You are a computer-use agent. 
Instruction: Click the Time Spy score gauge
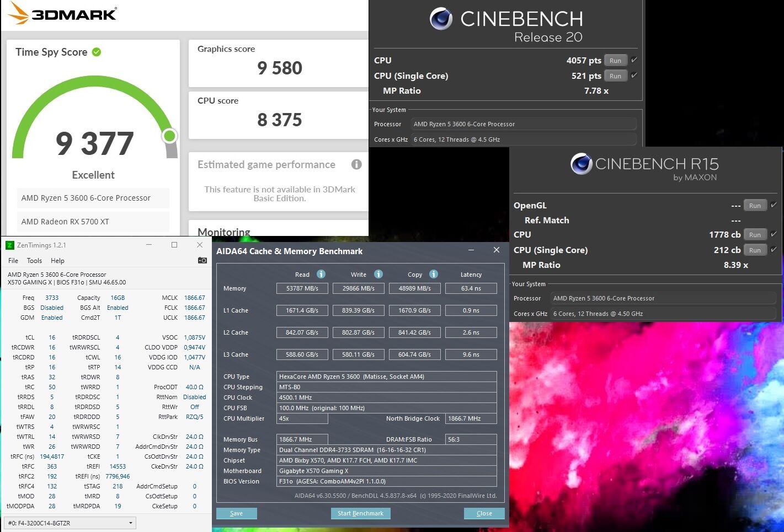pos(95,119)
